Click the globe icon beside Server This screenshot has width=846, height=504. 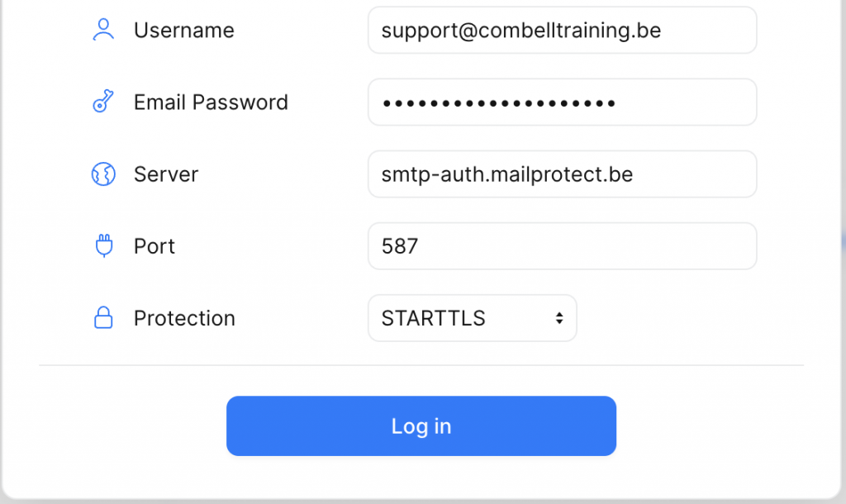tap(103, 174)
